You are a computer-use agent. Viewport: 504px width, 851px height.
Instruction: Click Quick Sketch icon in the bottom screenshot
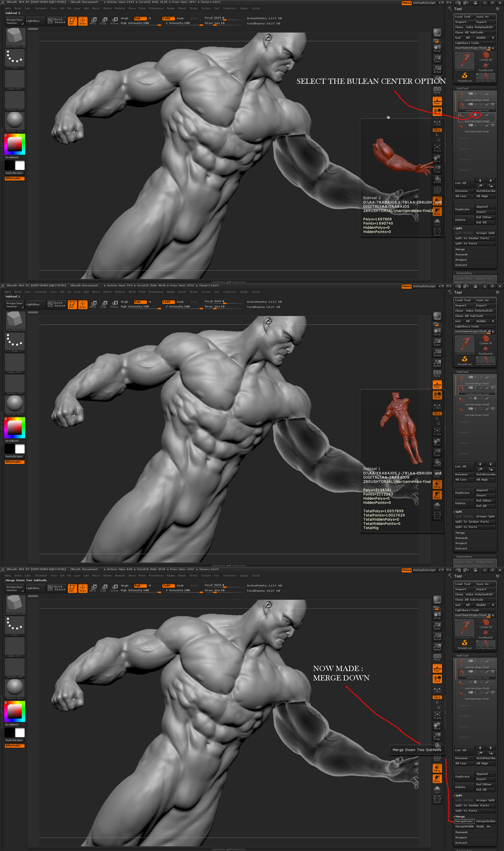pos(56,588)
